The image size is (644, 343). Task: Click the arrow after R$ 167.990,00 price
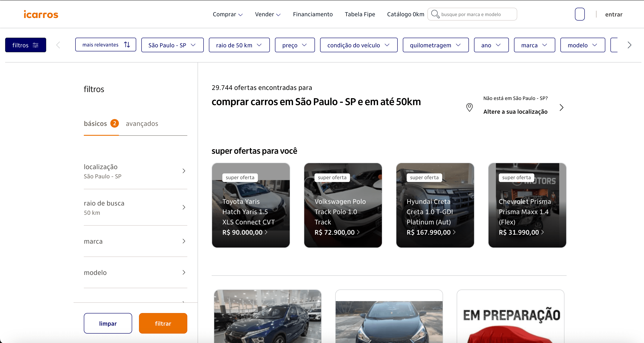click(x=454, y=232)
